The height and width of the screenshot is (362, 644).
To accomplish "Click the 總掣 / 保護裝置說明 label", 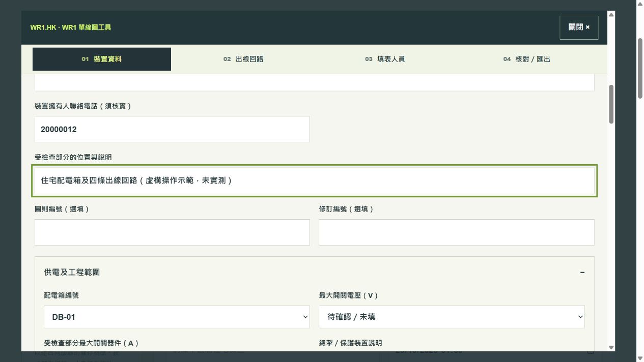I will (350, 343).
